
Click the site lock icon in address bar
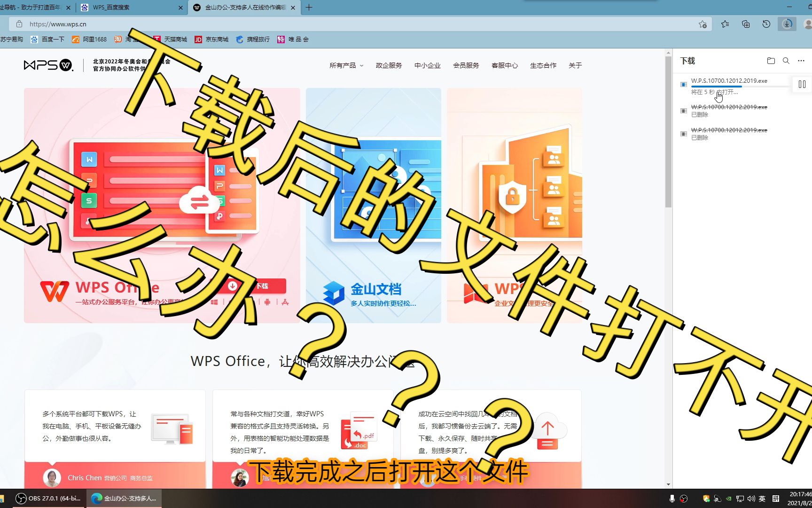pyautogui.click(x=19, y=24)
